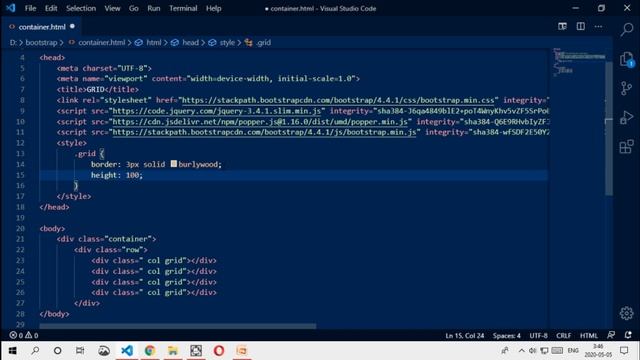Open the popper.min.js script link
Image resolution: width=640 pixels, height=360 pixels.
click(260, 122)
